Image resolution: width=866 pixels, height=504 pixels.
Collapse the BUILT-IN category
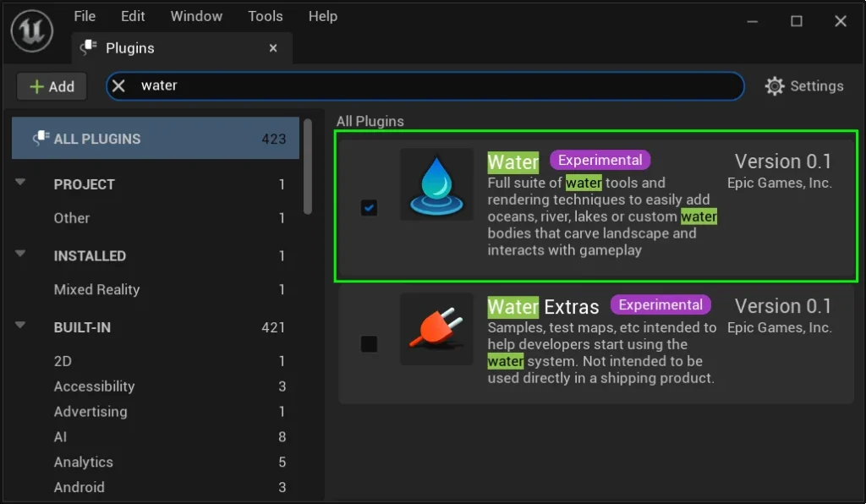pos(21,326)
